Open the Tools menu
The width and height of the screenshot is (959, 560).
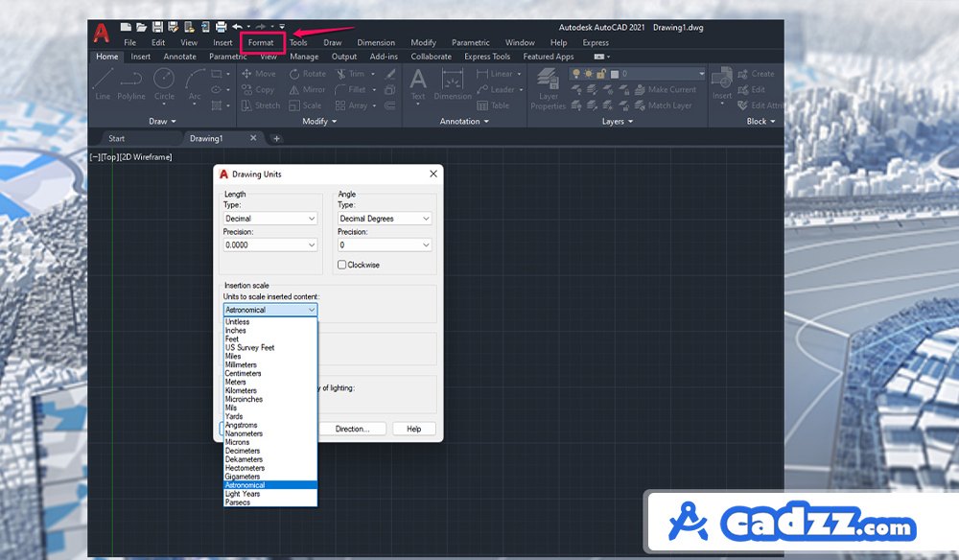point(298,42)
